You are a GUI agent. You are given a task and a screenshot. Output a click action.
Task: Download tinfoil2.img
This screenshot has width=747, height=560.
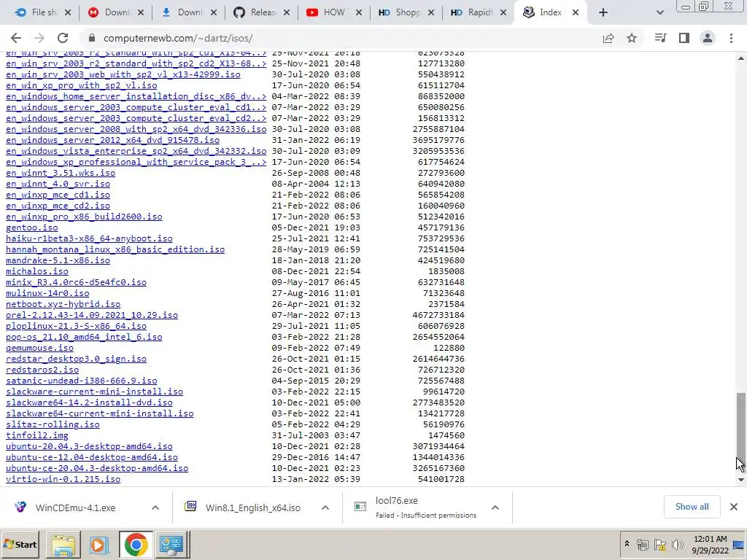[37, 436]
